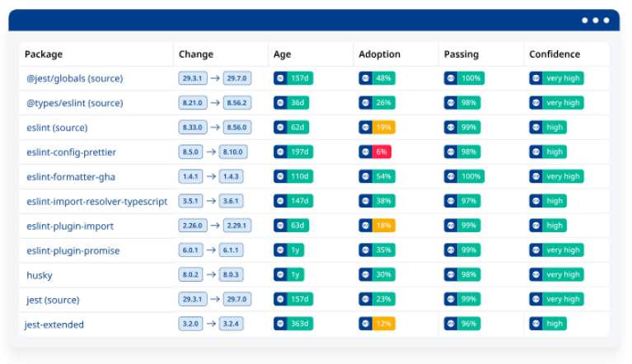Open the eslint (source) package link
Image resolution: width=632 pixels, height=364 pixels.
(x=57, y=128)
